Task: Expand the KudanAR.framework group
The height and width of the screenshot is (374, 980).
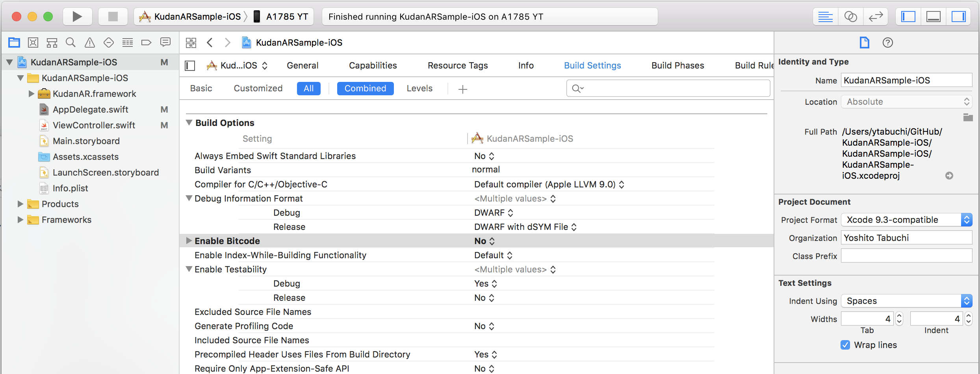Action: pos(32,94)
